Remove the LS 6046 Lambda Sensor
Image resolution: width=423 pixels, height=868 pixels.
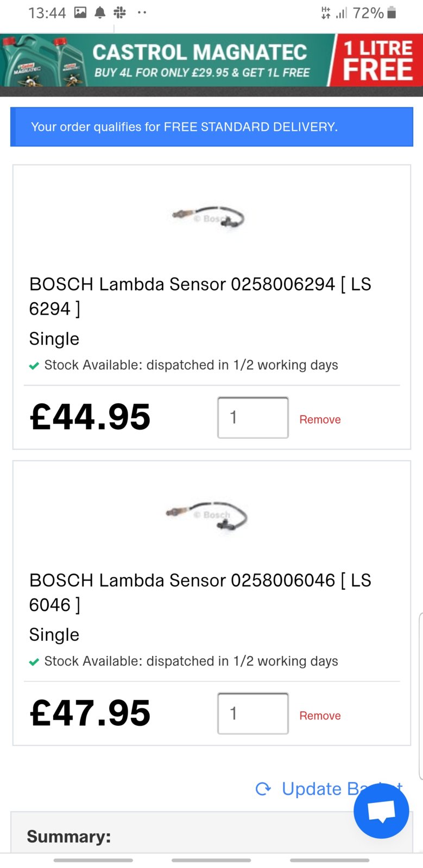point(320,716)
